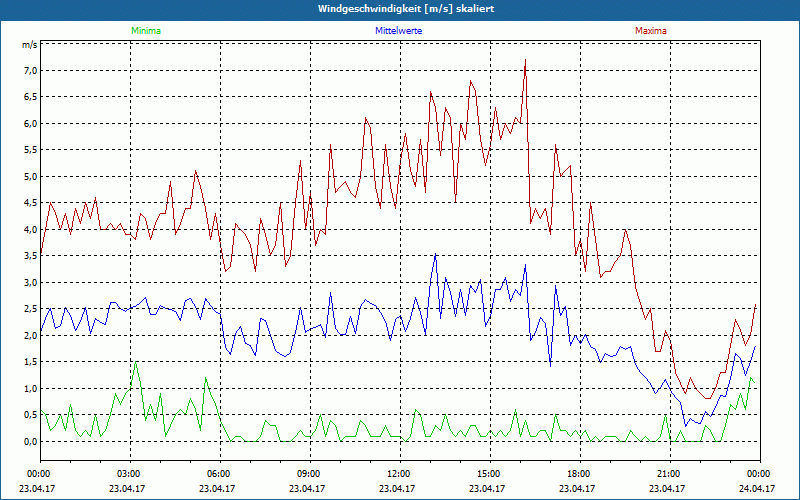Click the '06:00' time label
Screen dimensions: 800x500
point(220,474)
